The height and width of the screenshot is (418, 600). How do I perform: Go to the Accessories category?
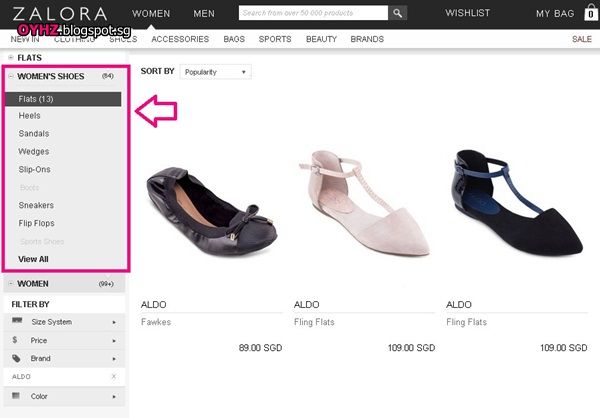click(x=180, y=39)
